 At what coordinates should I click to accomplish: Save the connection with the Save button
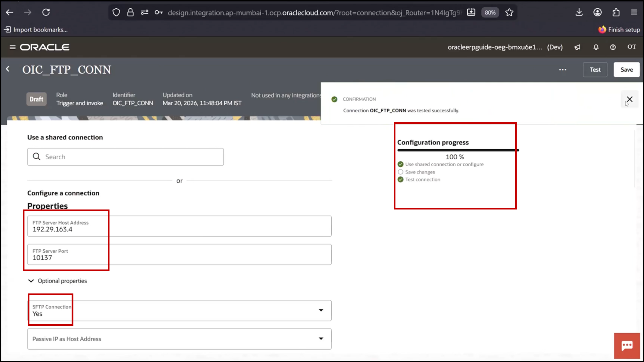tap(627, 70)
